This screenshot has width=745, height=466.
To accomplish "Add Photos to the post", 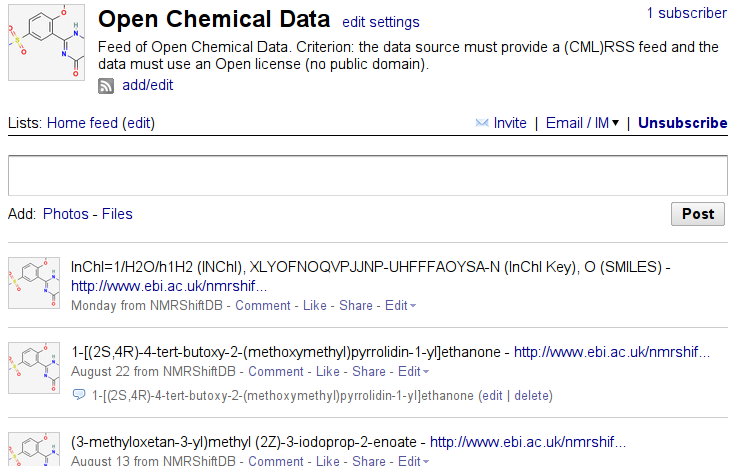I will point(66,213).
